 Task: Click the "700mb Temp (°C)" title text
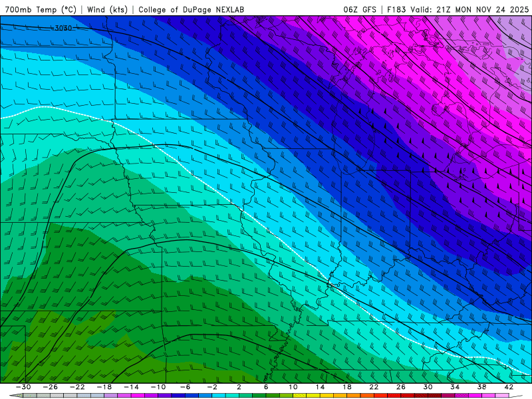point(41,9)
